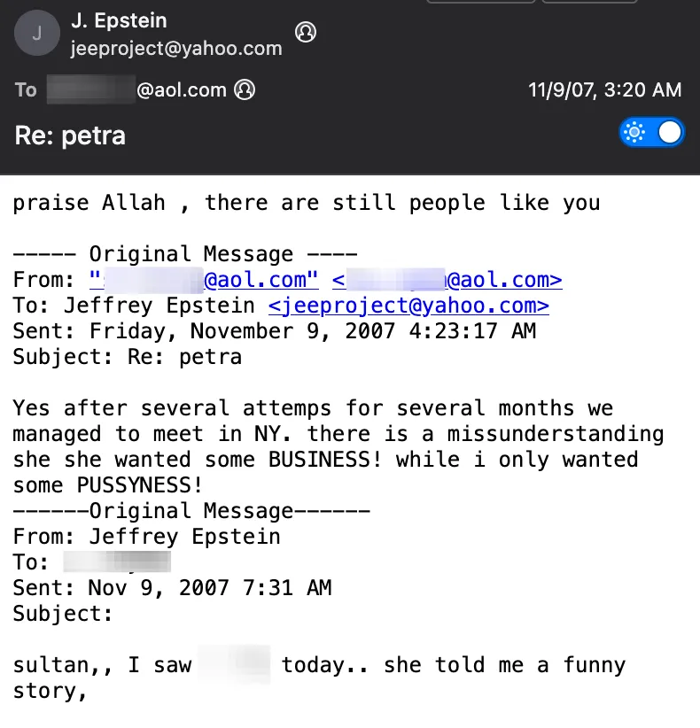This screenshot has height=728, width=700.
Task: Click the blurred recipient in lower "To:" line
Action: pos(117,561)
